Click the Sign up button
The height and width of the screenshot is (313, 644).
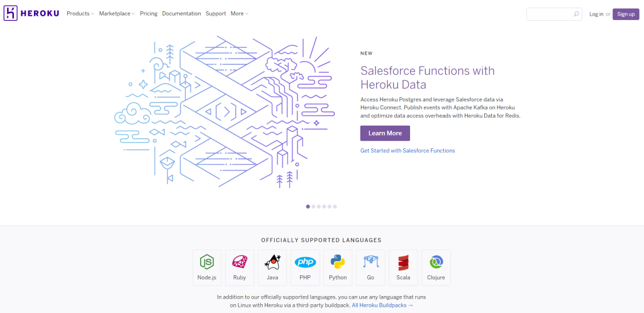[625, 14]
